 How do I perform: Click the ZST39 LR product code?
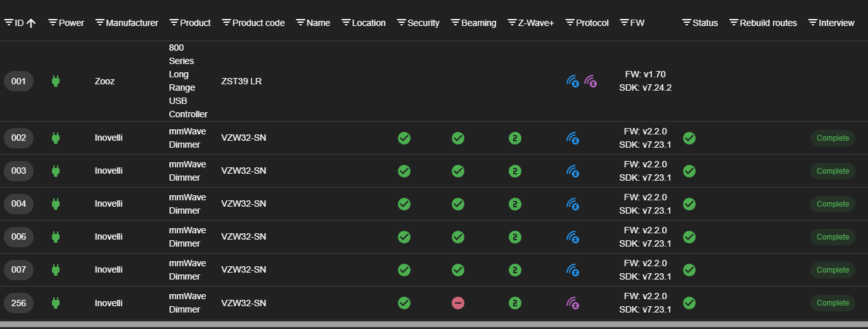tap(241, 81)
